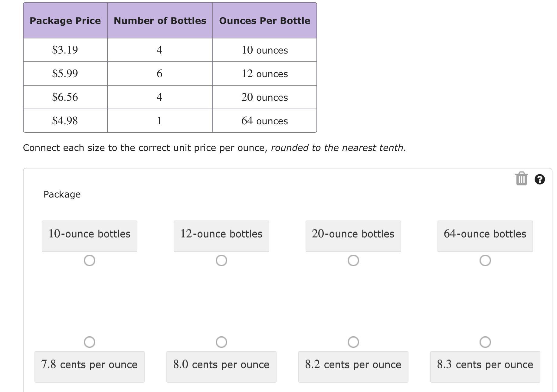Click the 8.2 cents per ounce box
Screen dimensions: 557x392
[x=353, y=367]
